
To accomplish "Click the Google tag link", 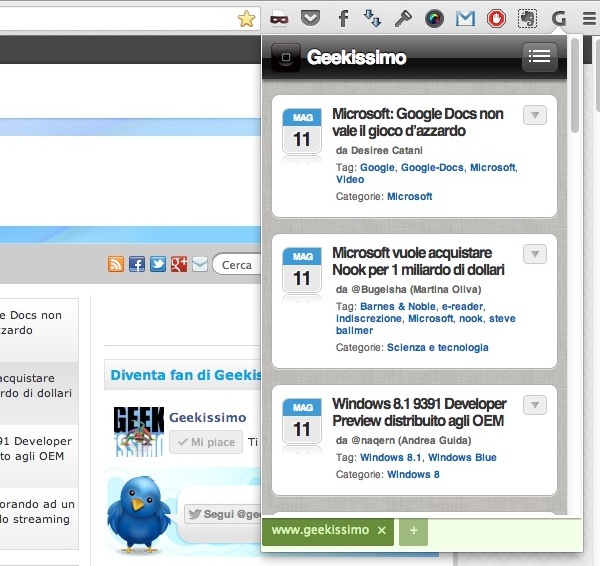I will [x=377, y=167].
